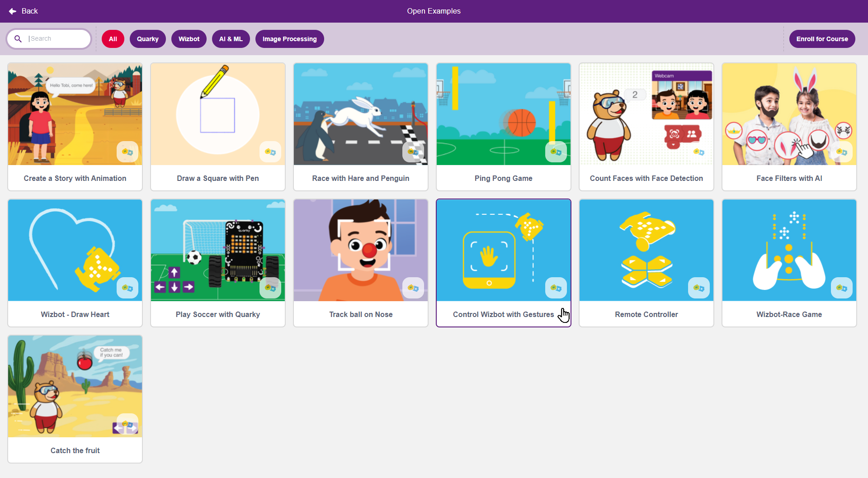Open Race with Hare and Penguin example

361,127
